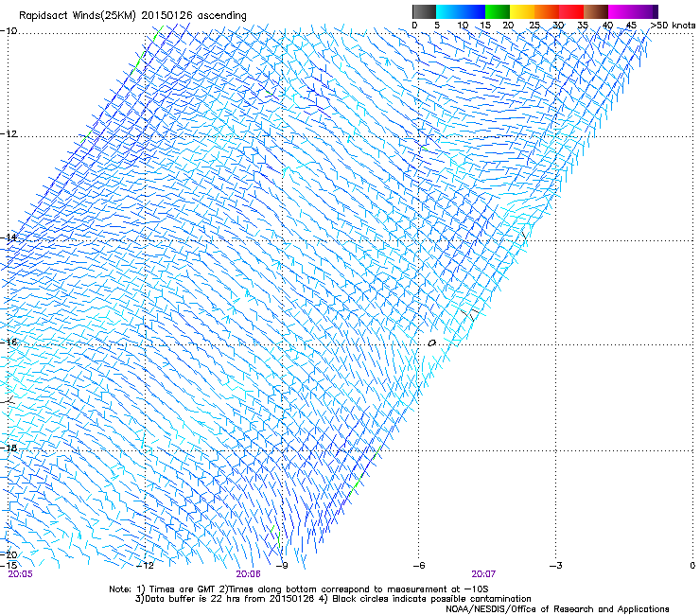Click the '-9' longitude label
The height and width of the screenshot is (615, 700).
tap(282, 566)
